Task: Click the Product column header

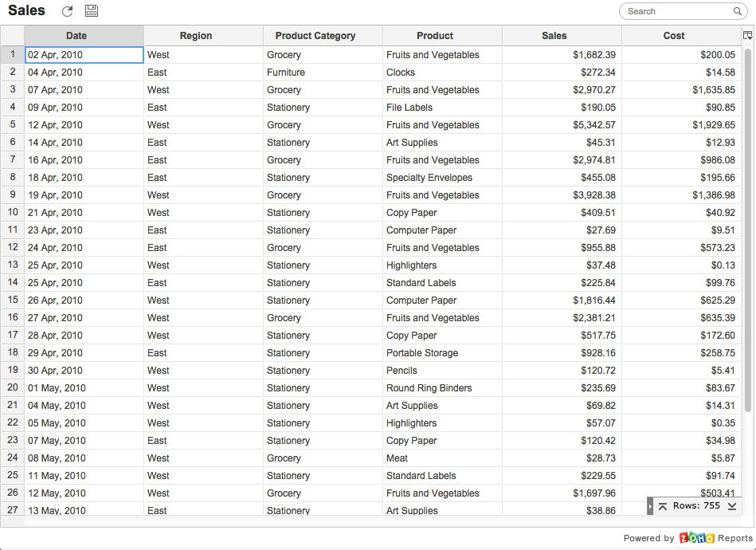Action: 435,36
